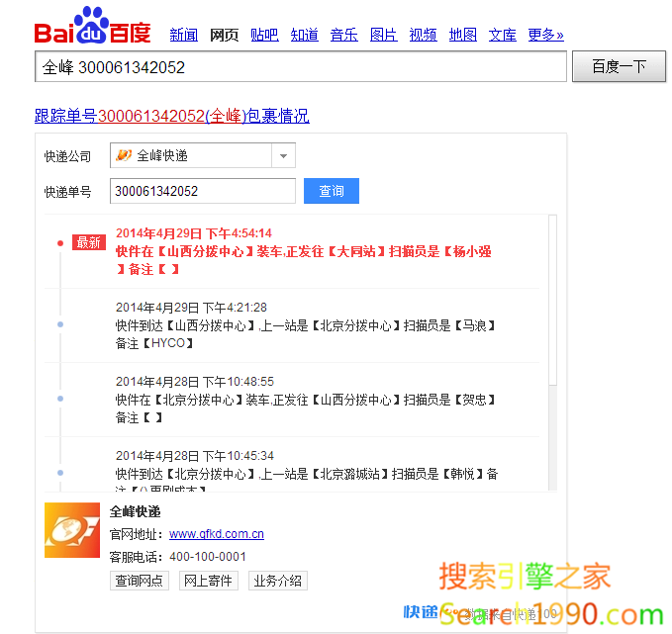Viewport: 672px width, 634px height.
Task: Click the tracking list vertical scrollbar
Action: click(552, 300)
